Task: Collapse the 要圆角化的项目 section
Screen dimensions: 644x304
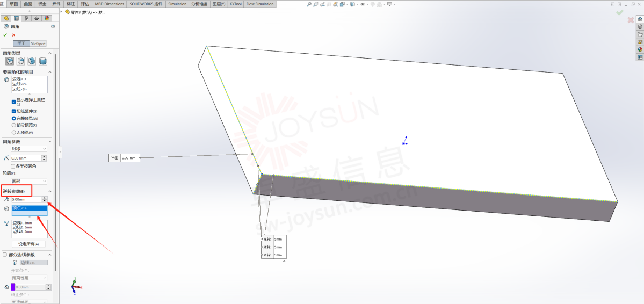Action: (x=50, y=72)
